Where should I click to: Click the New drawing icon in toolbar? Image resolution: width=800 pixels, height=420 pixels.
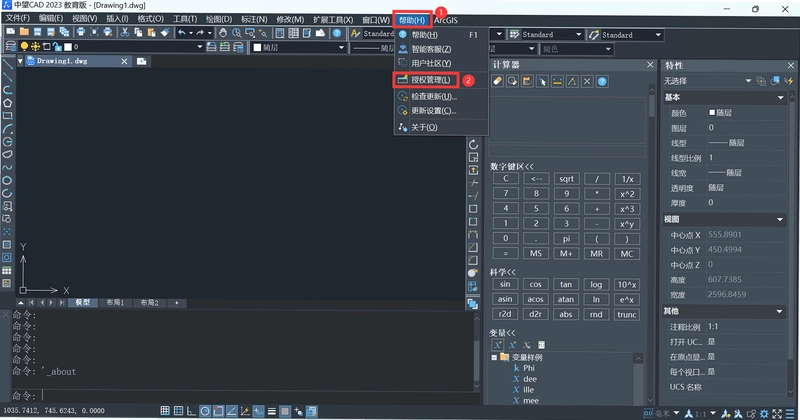tap(11, 32)
